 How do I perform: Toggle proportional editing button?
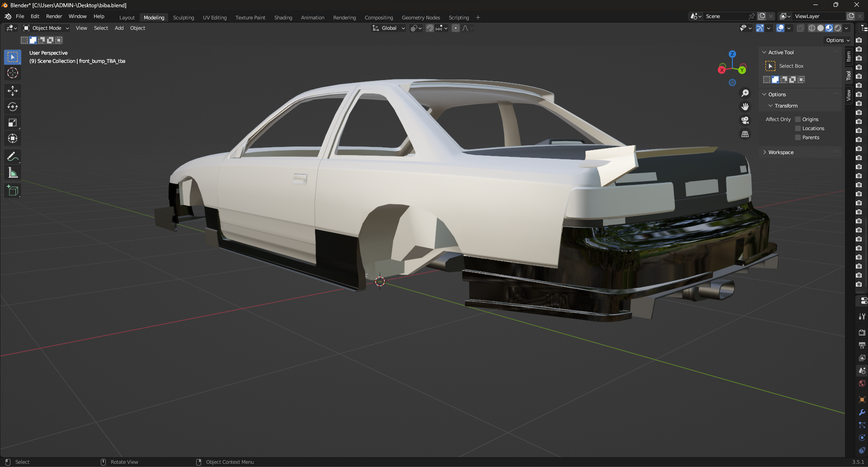pos(456,28)
